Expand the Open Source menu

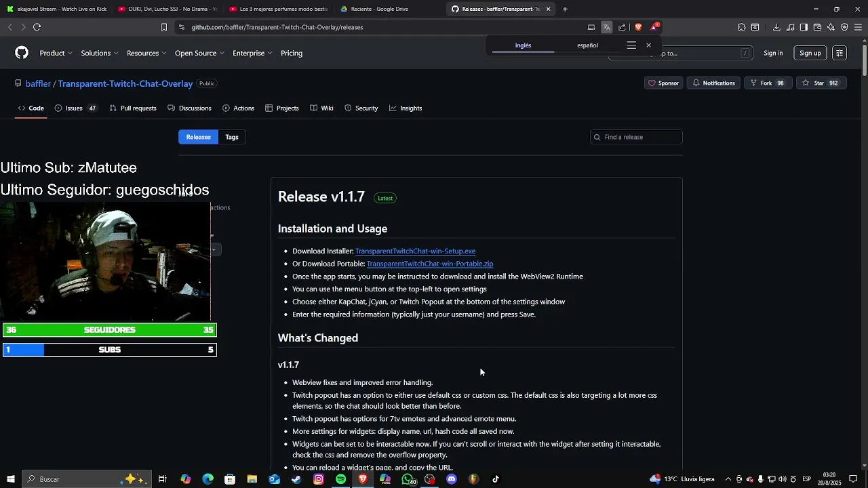[x=199, y=53]
